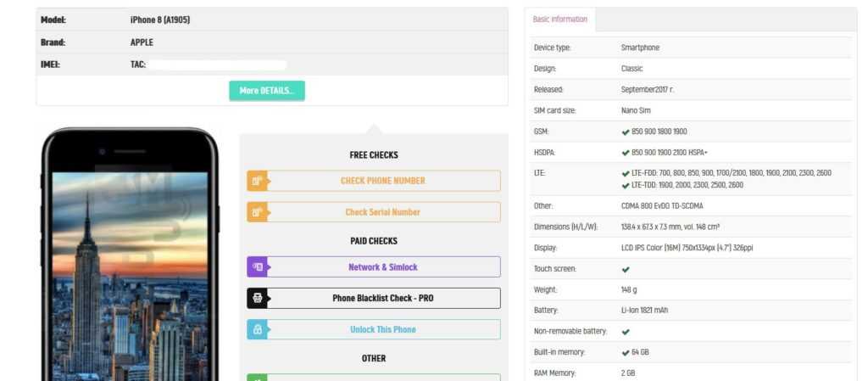This screenshot has width=868, height=381.
Task: Click the Touch screen checkmark
Action: (626, 269)
